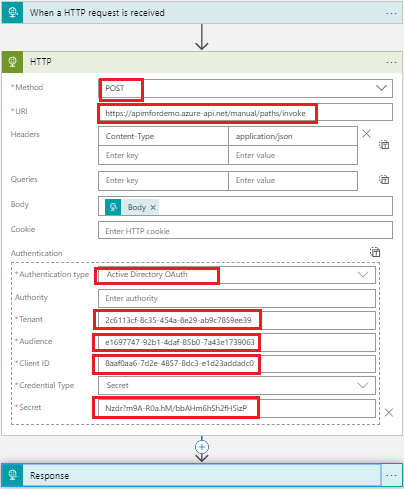404x489 pixels.
Task: Edit the Audience field
Action: click(x=237, y=342)
